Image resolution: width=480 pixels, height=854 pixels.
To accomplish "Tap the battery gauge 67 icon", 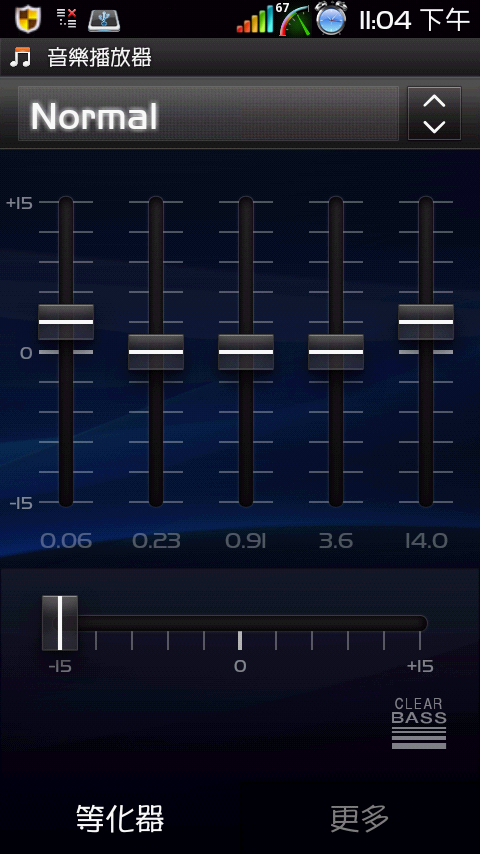I will coord(294,19).
